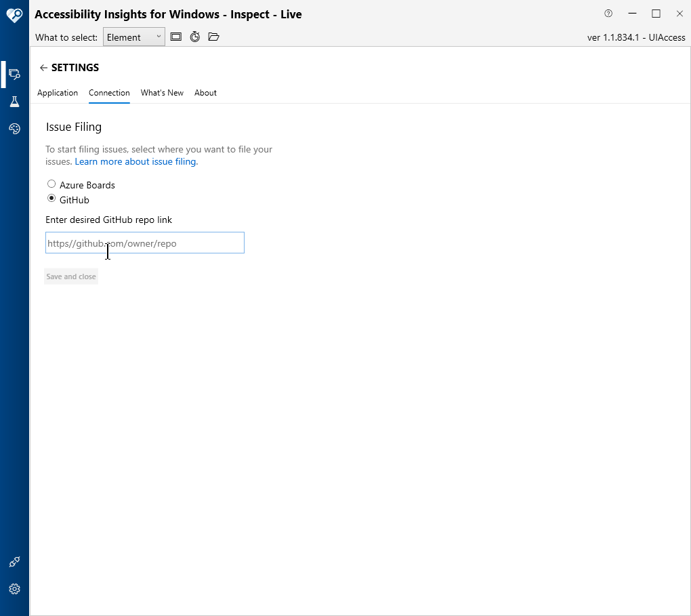Open the What's New tab
The height and width of the screenshot is (616, 691).
point(162,93)
